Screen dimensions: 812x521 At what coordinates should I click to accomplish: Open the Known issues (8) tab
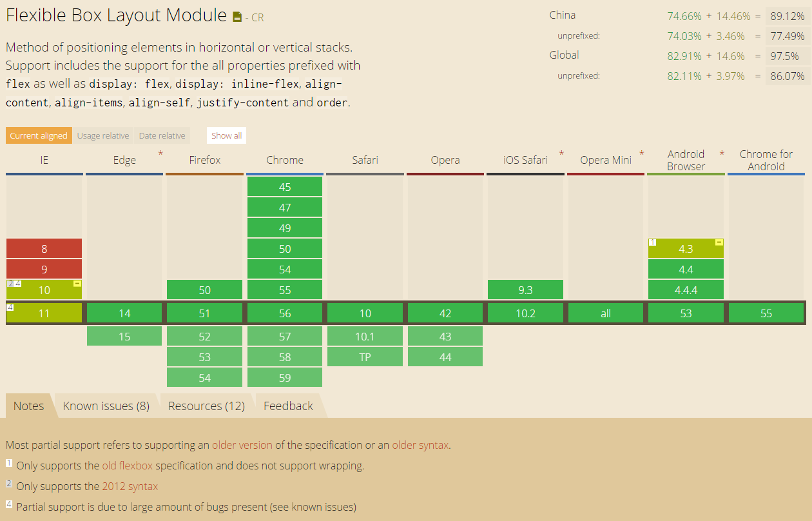pyautogui.click(x=106, y=406)
